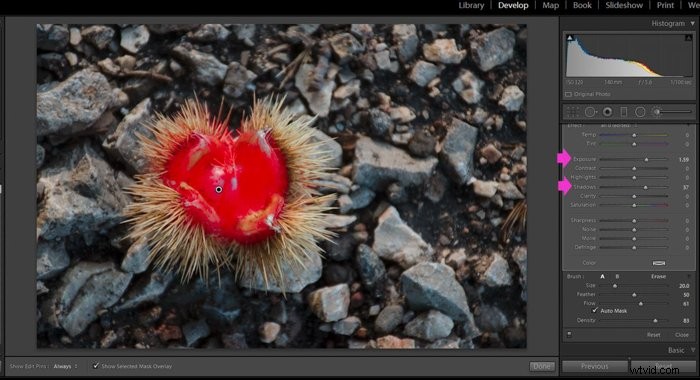The height and width of the screenshot is (380, 700).
Task: Select the Radial Filter tool
Action: [x=640, y=112]
